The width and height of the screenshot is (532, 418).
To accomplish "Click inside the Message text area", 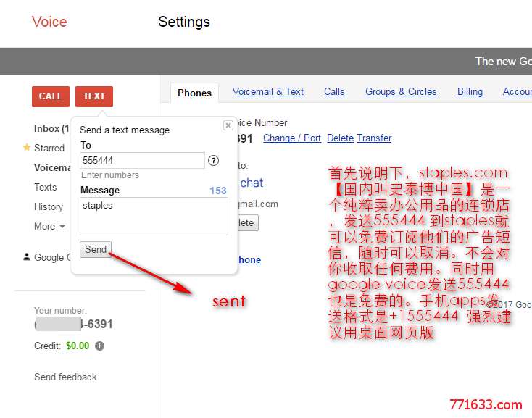I will (x=154, y=216).
